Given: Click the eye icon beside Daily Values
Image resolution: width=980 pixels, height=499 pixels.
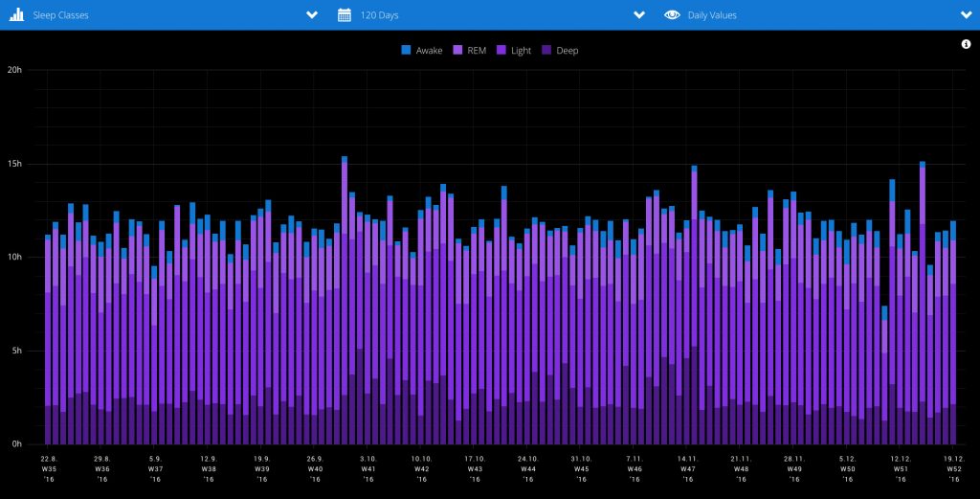Looking at the screenshot, I should (x=672, y=15).
